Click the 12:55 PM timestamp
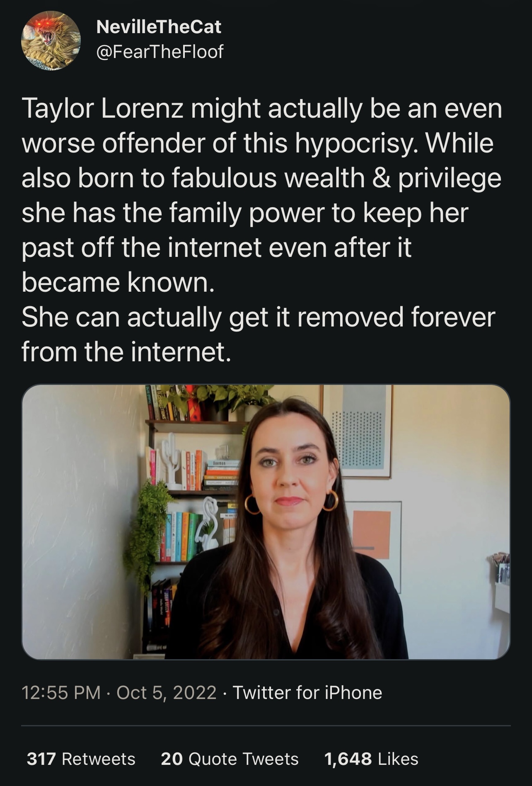 [x=61, y=692]
